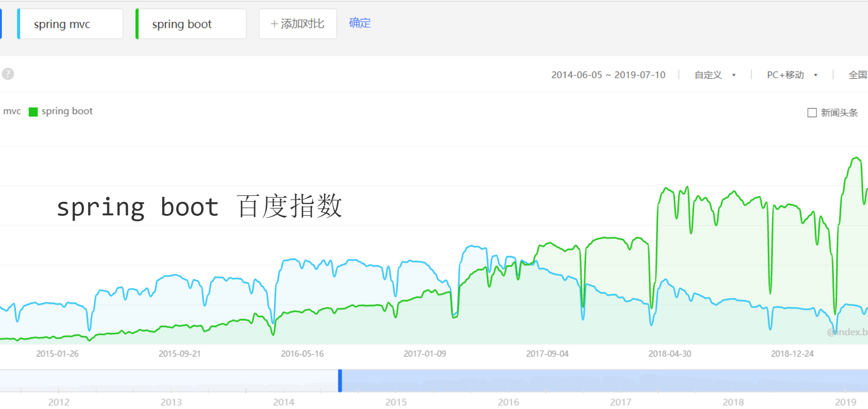The width and height of the screenshot is (868, 409).
Task: Toggle spring boot series in legend
Action: [67, 111]
